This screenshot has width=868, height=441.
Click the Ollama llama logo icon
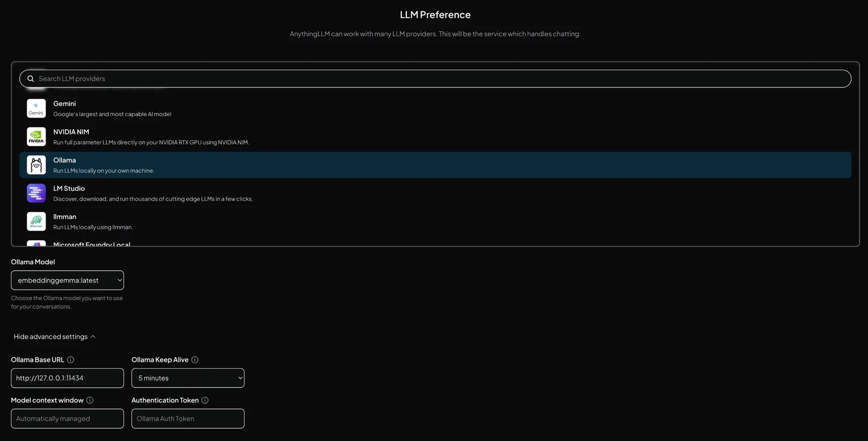(x=36, y=165)
